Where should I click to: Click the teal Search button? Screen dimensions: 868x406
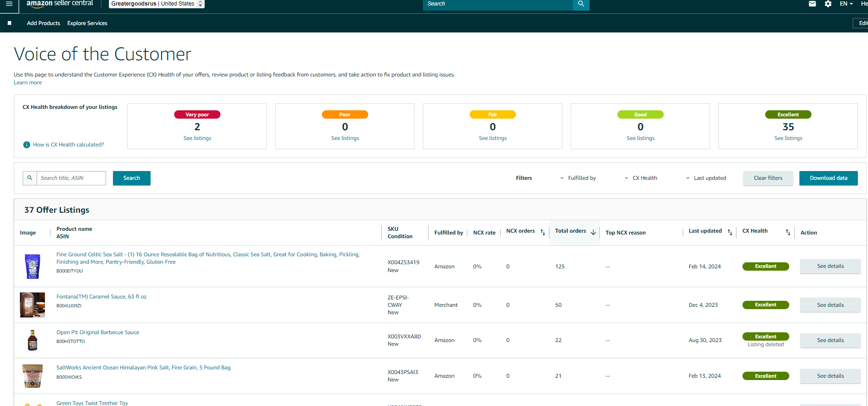coord(132,178)
